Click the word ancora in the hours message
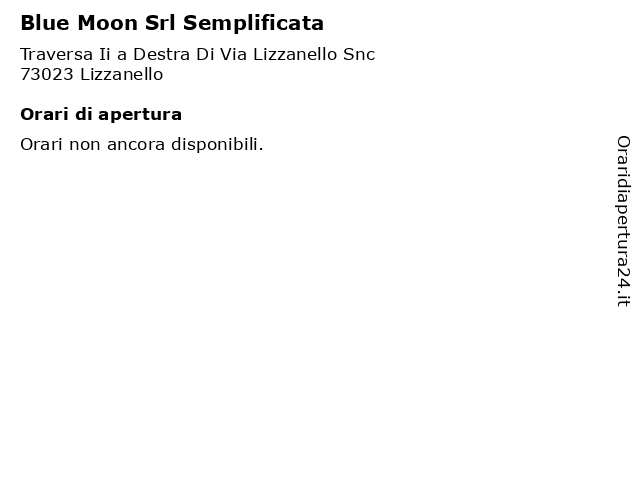Screen dimensions: 640x480 pyautogui.click(x=136, y=146)
